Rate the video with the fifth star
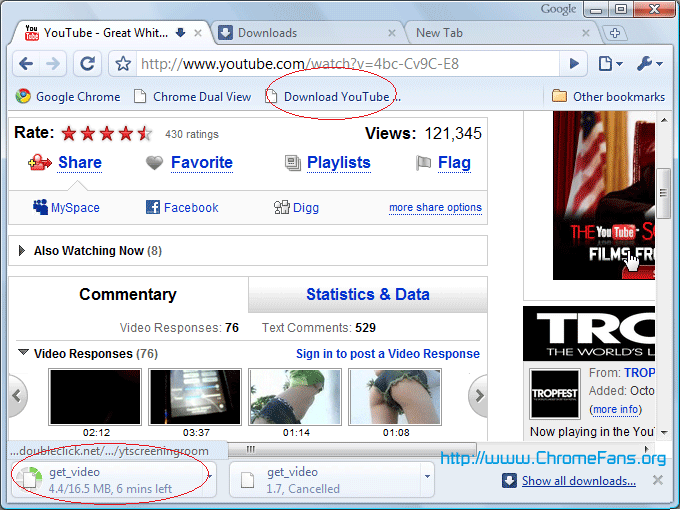The width and height of the screenshot is (680, 510). tap(145, 134)
